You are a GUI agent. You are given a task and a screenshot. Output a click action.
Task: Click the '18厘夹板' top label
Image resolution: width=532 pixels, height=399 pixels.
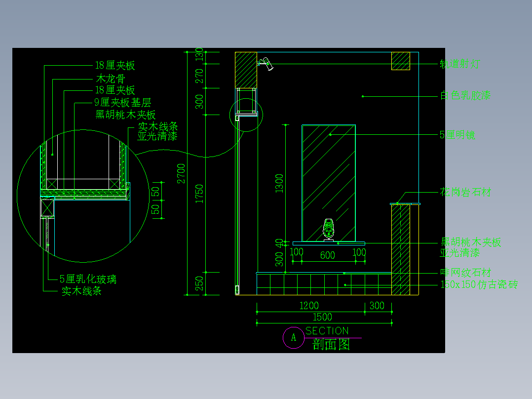(114, 65)
